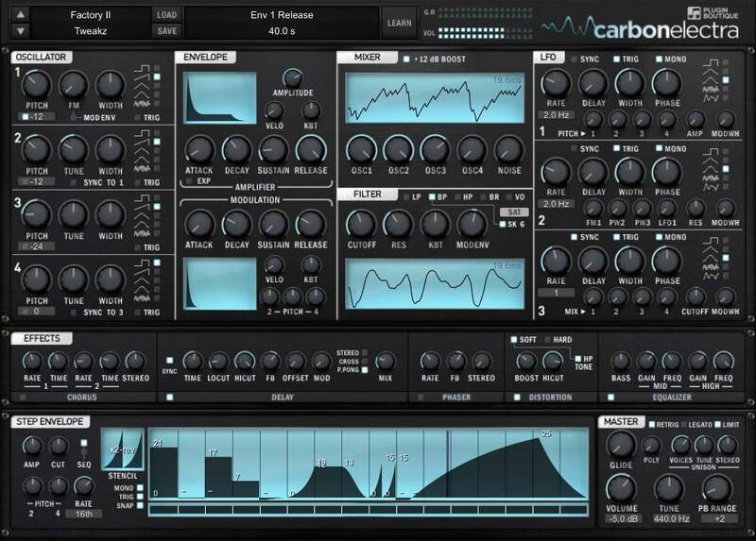Click the LOAD button
756x541 pixels.
point(166,15)
